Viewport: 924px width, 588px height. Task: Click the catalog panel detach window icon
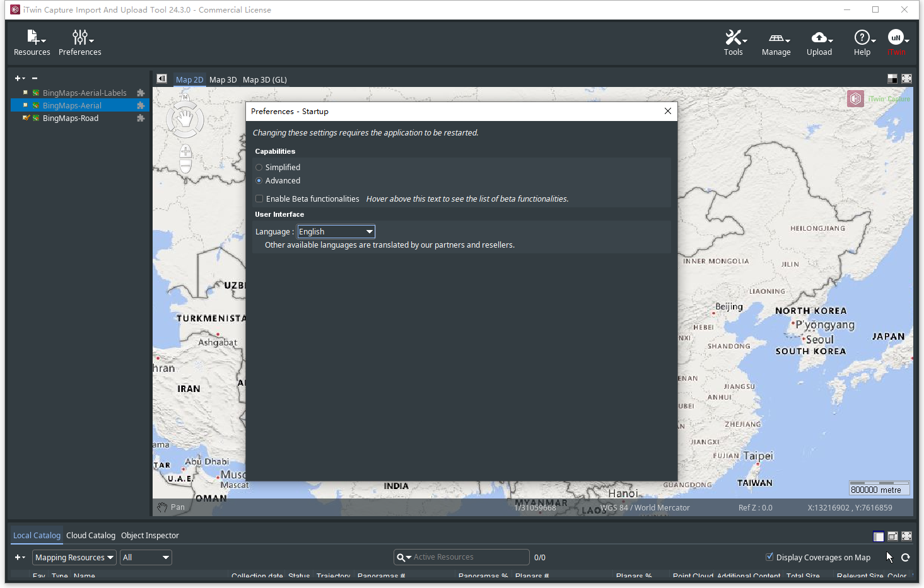click(x=892, y=536)
